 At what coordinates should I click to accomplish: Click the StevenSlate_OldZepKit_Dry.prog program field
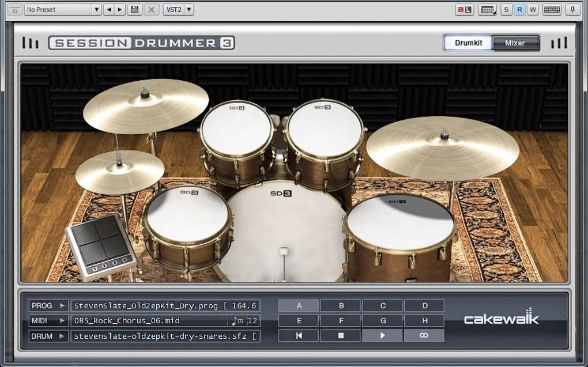[165, 305]
